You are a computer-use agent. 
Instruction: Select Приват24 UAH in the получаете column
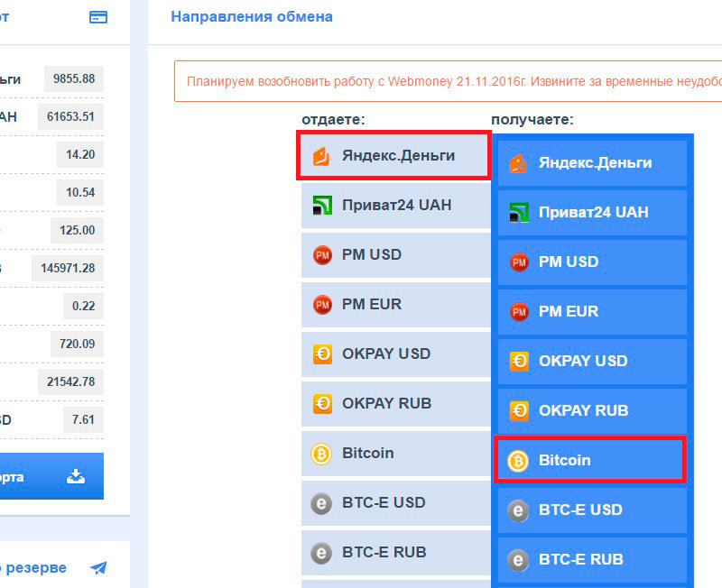click(x=593, y=213)
